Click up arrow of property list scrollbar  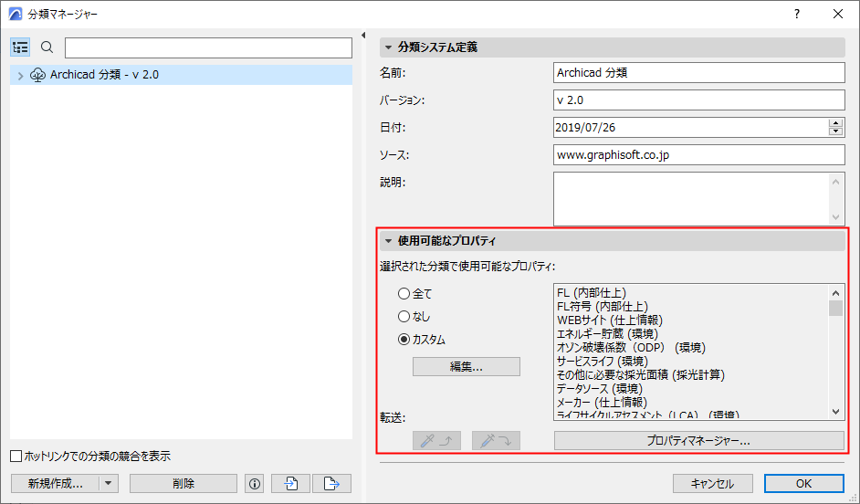pos(836,293)
